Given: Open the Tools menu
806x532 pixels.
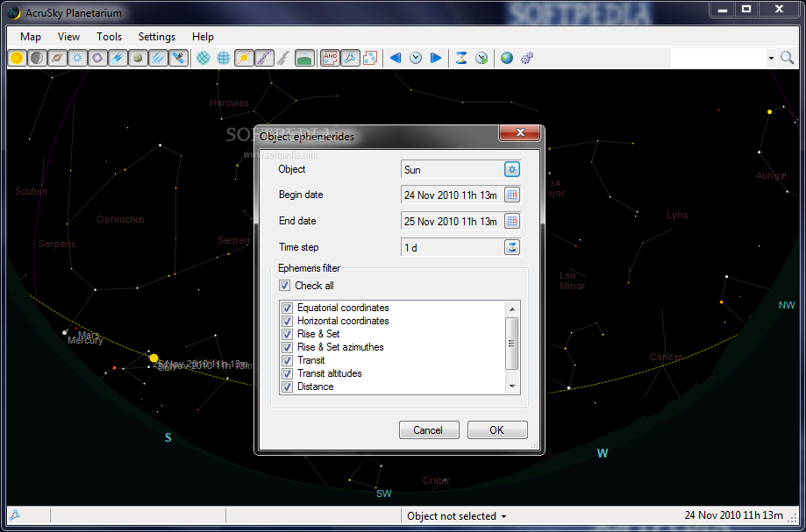Looking at the screenshot, I should (x=110, y=37).
